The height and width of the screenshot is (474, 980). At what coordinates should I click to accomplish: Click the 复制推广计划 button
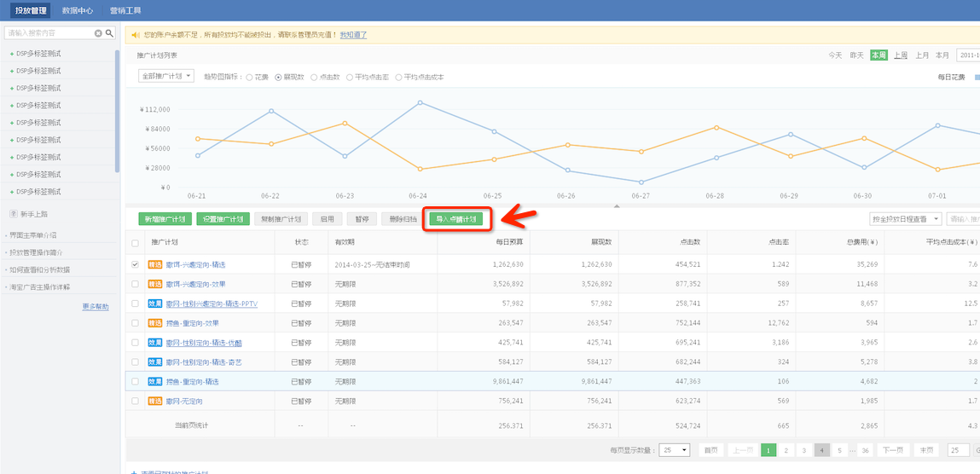pyautogui.click(x=281, y=219)
